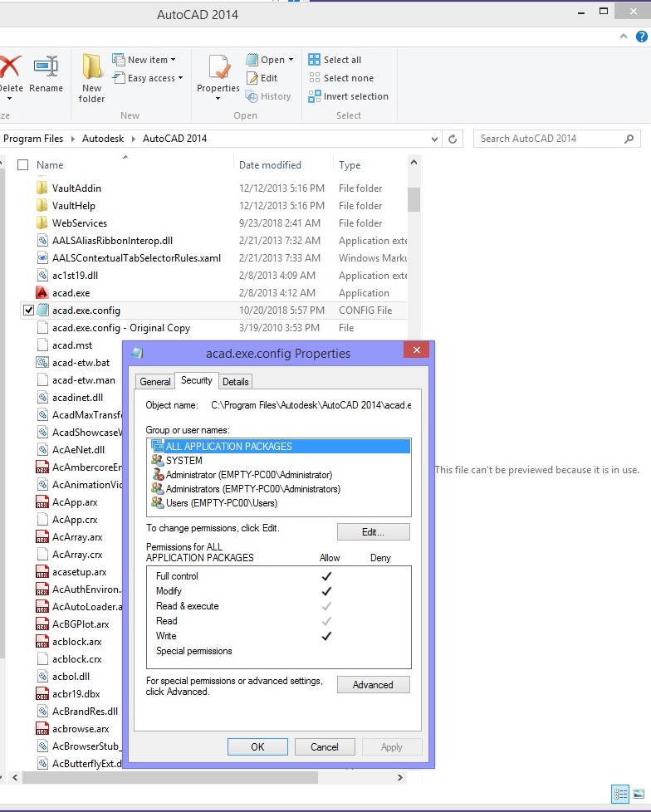Select the acbr19.dbx file icon
The width and height of the screenshot is (651, 812).
42,694
